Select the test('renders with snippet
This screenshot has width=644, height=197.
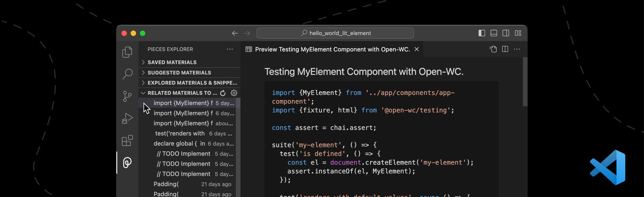coord(189,134)
